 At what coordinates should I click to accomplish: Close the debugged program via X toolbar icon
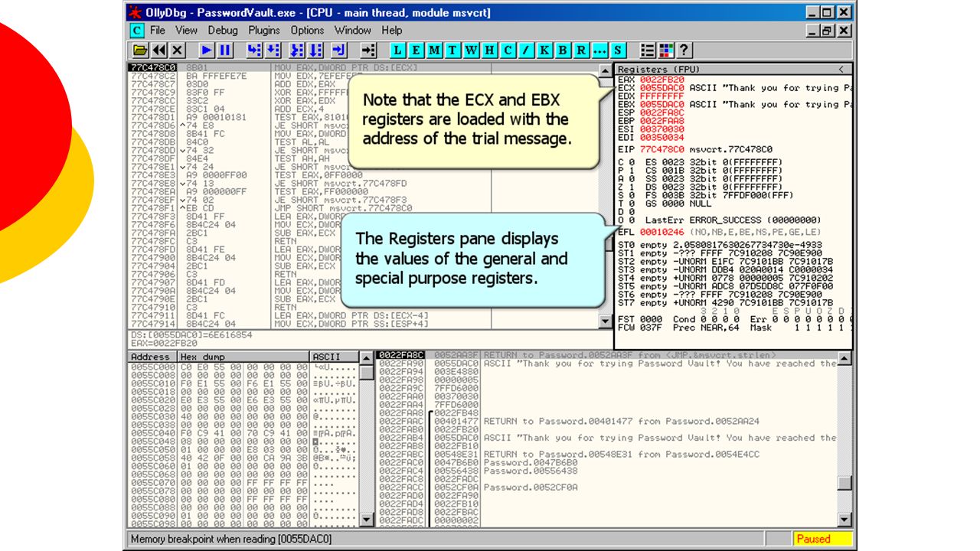[x=177, y=51]
